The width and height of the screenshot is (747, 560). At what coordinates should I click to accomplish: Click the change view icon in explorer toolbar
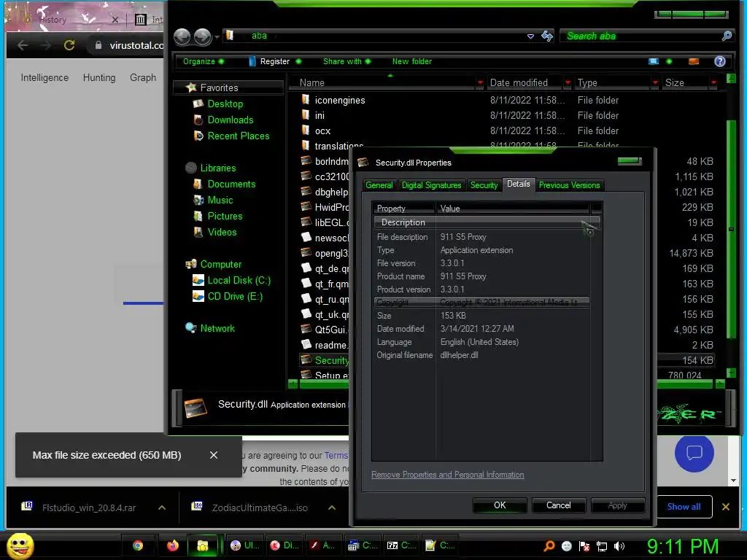[x=654, y=61]
